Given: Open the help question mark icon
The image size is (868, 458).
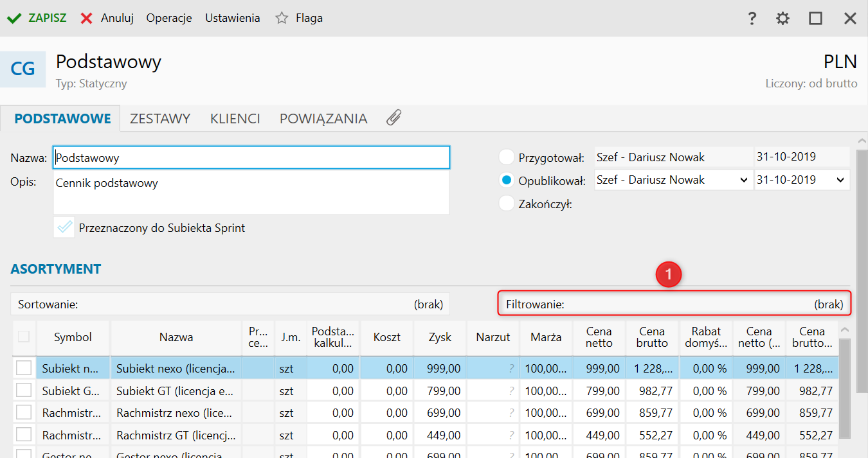Looking at the screenshot, I should click(752, 19).
